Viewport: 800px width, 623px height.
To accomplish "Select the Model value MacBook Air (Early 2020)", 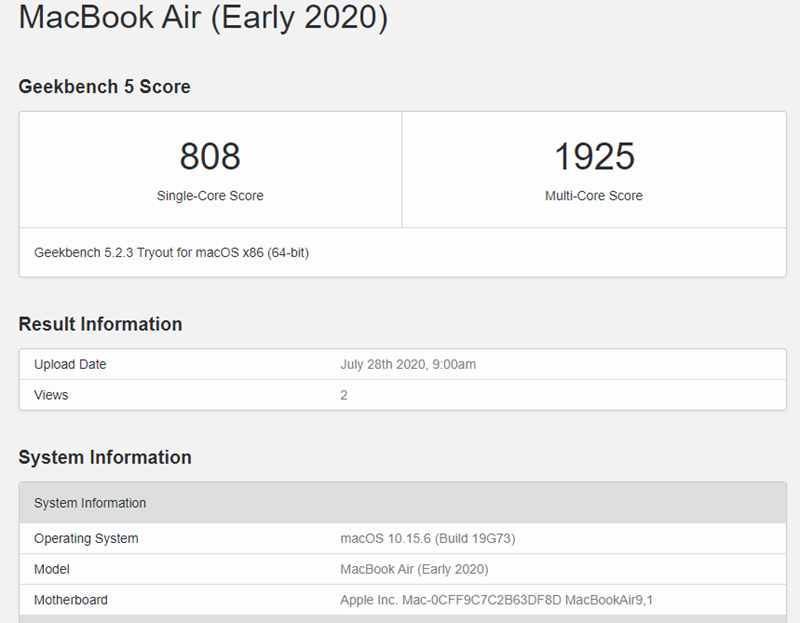I will [x=414, y=569].
